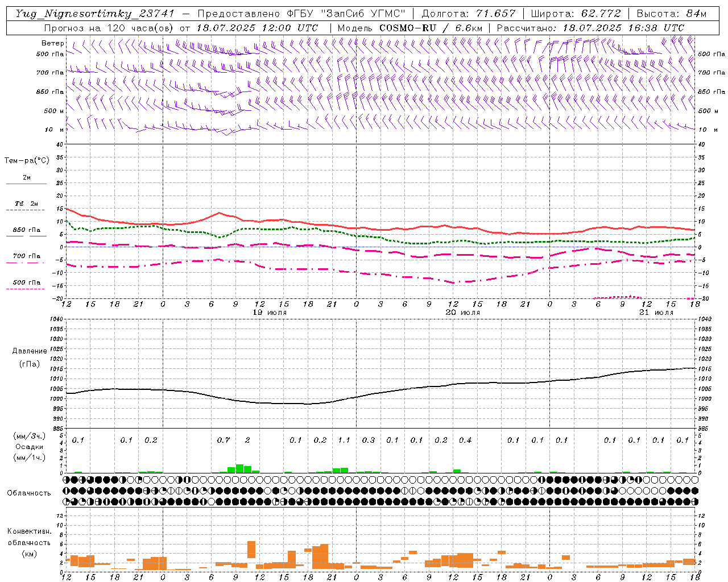Click the "Прогноз на 120 часа(ов)" forecast text
This screenshot has width=728, height=582.
click(109, 28)
